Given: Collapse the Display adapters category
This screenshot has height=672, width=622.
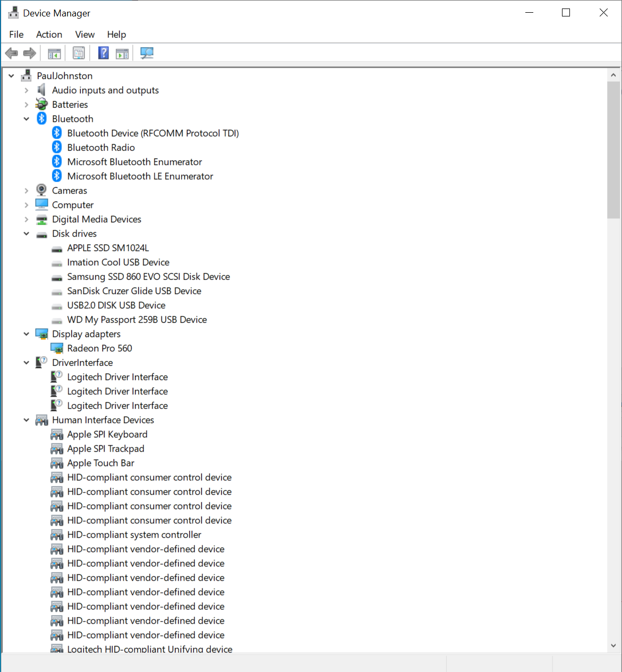Looking at the screenshot, I should click(x=27, y=334).
